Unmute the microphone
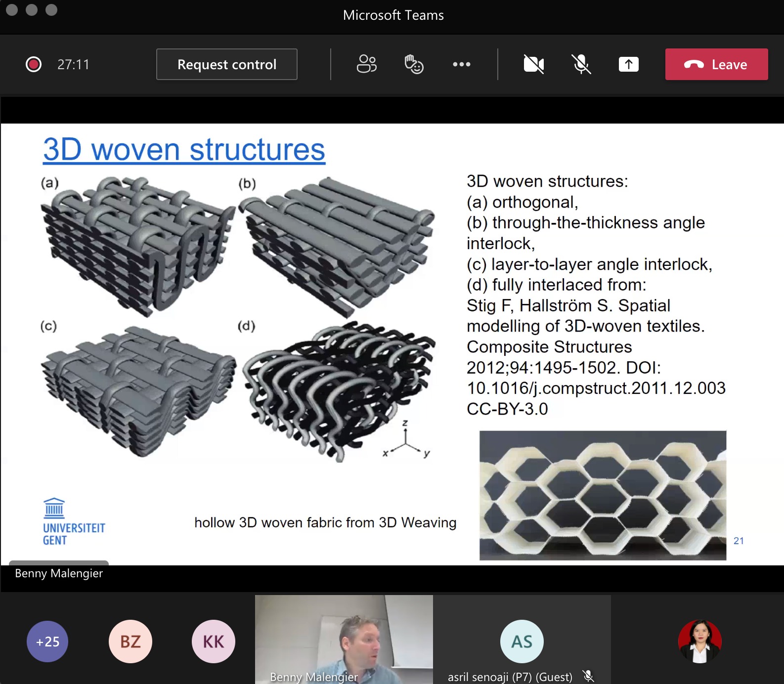 (581, 64)
